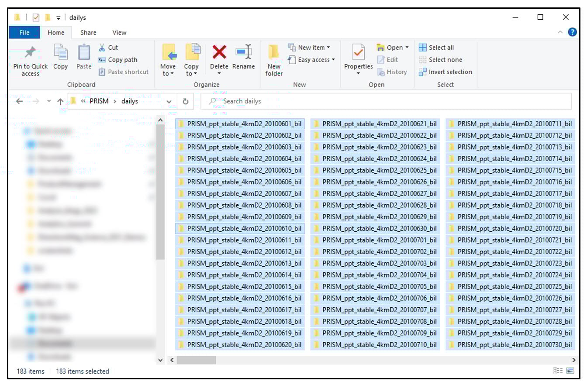Viewport: 587px width, 392px height.
Task: Click the properties checkmark in title bar
Action: coord(36,17)
